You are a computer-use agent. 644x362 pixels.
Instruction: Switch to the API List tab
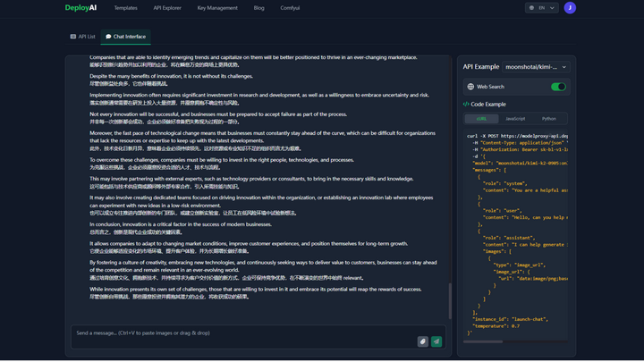[x=82, y=37]
